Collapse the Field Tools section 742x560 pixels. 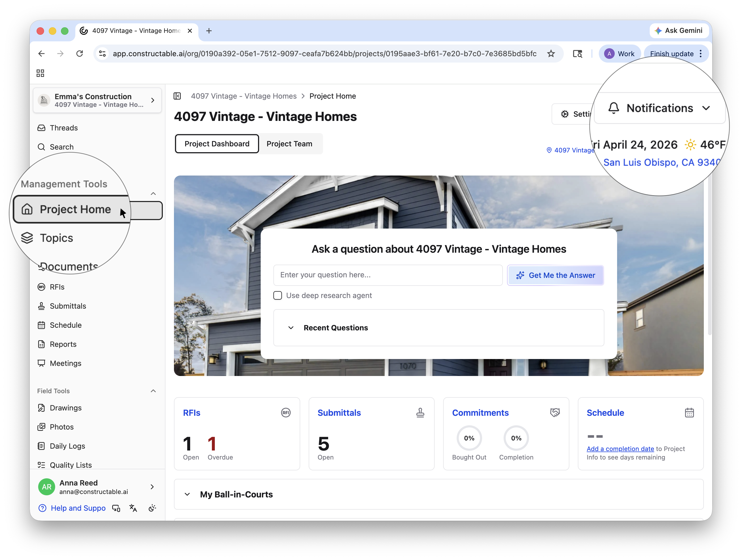(x=153, y=391)
